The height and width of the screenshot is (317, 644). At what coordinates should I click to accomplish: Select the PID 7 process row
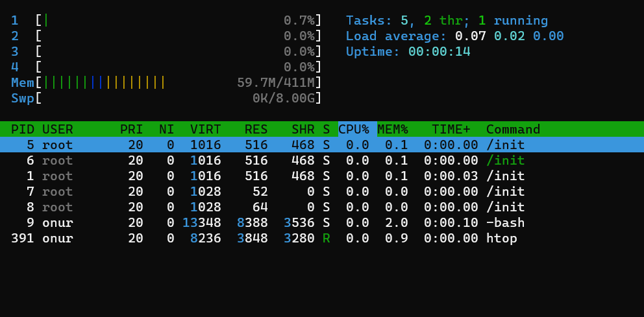pyautogui.click(x=322, y=191)
